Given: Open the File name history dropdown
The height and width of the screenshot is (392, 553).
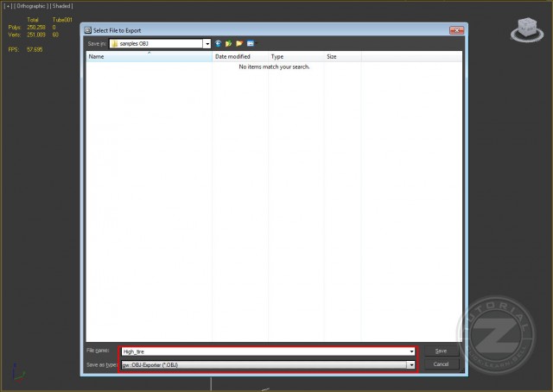Looking at the screenshot, I should pos(411,351).
